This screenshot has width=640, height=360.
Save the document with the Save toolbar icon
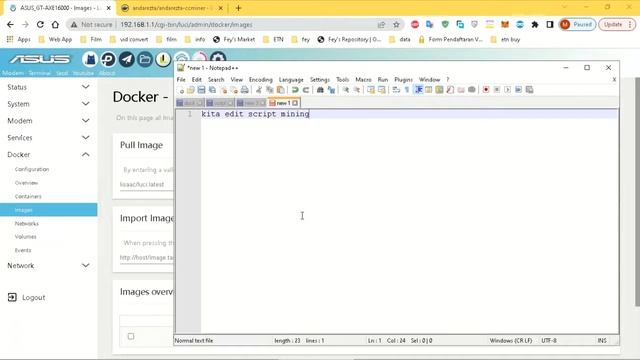click(x=201, y=90)
